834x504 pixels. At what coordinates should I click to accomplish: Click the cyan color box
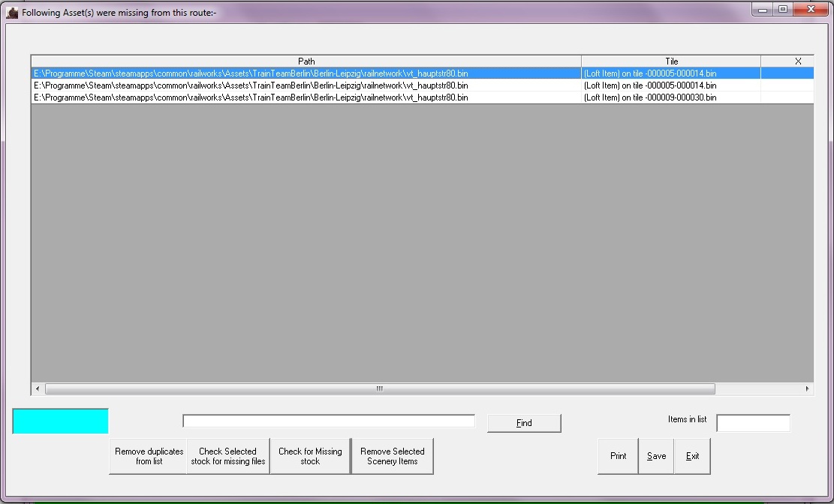click(x=60, y=421)
